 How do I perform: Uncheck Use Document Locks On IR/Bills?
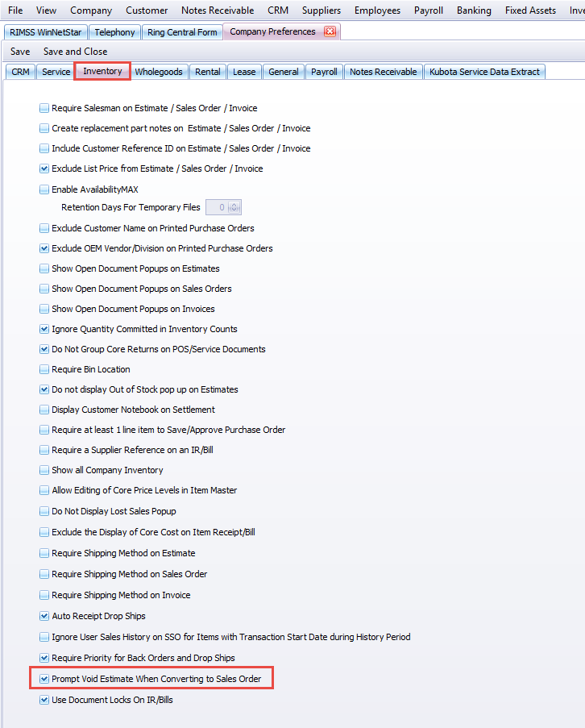click(x=44, y=700)
